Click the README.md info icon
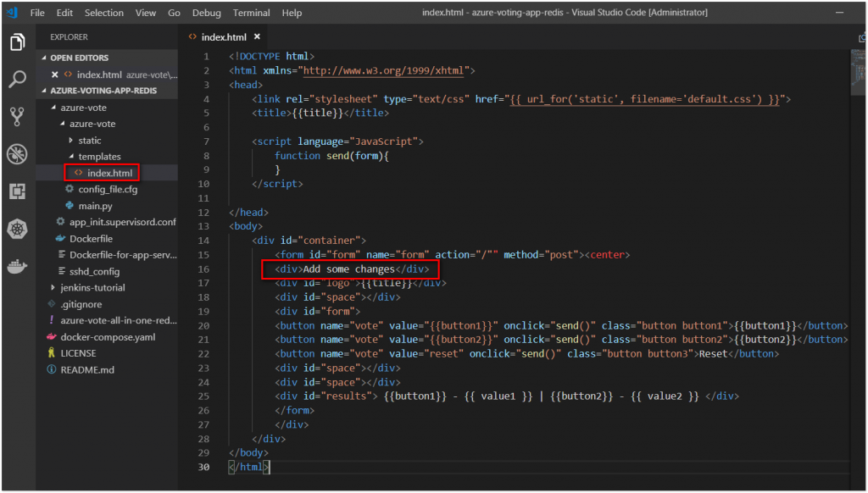Image resolution: width=868 pixels, height=493 pixels. (52, 369)
